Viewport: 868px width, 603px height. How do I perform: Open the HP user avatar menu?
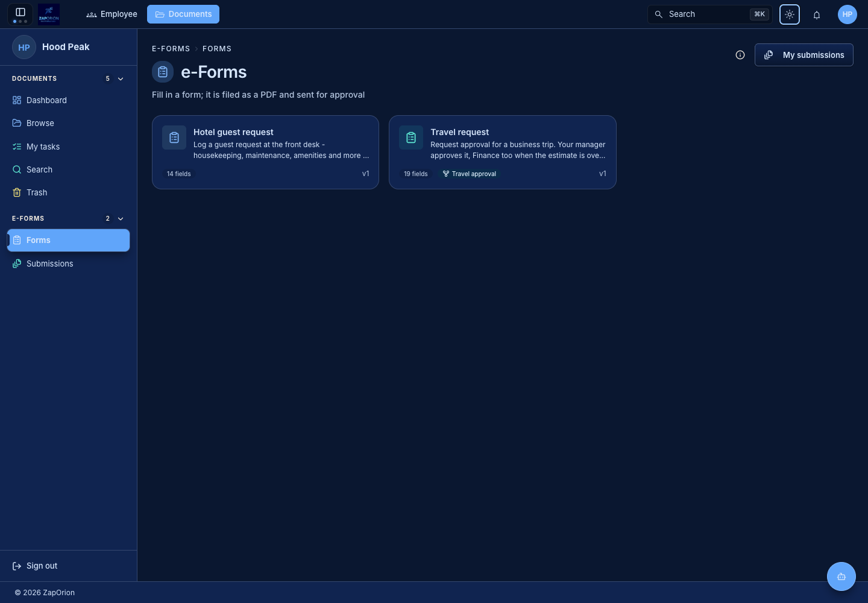[x=848, y=14]
